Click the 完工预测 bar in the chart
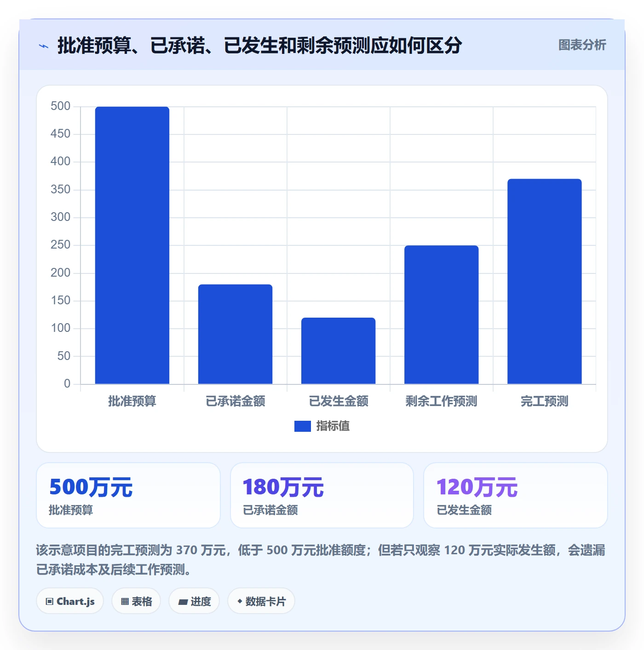This screenshot has height=650, width=644. pos(544,281)
